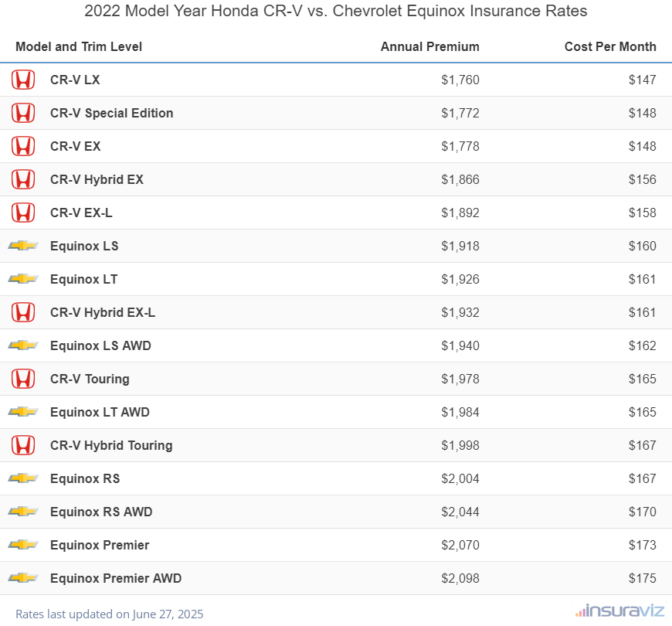Viewport: 672px width, 626px height.
Task: Click the $173 monthly cost value
Action: pyautogui.click(x=643, y=546)
